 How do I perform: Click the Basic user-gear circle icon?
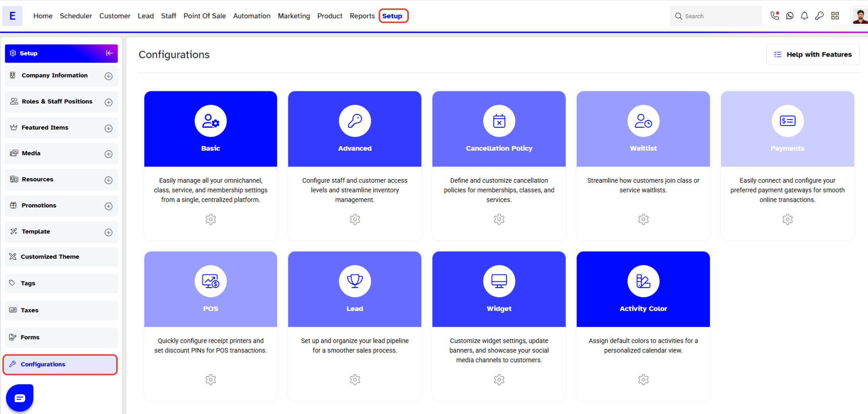pos(211,121)
